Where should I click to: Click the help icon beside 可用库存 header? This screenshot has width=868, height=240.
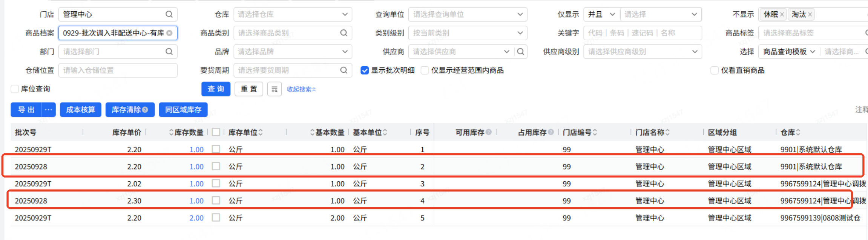(489, 132)
